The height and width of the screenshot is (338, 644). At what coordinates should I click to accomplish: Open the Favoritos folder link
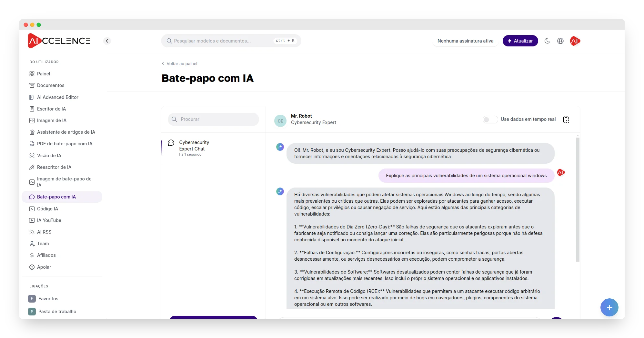[48, 299]
